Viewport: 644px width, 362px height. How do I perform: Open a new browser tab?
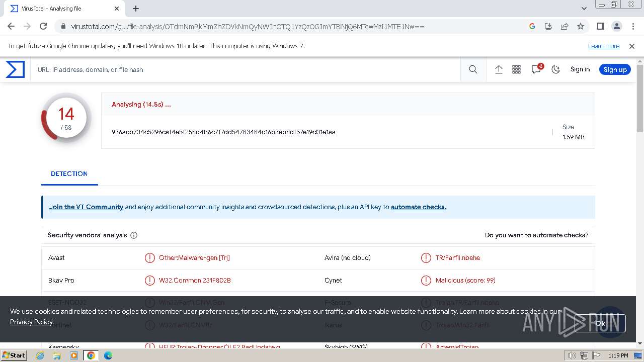coord(136,9)
